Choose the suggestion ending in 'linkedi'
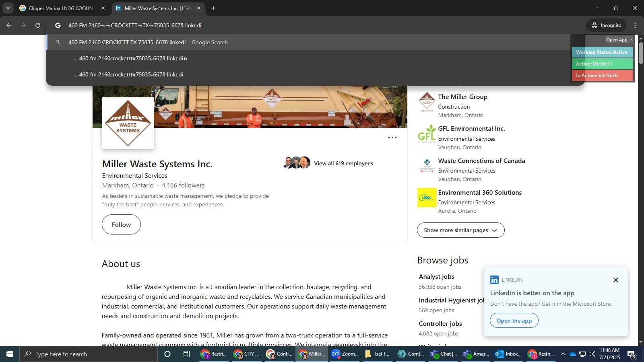The width and height of the screenshot is (644, 362). [x=308, y=74]
